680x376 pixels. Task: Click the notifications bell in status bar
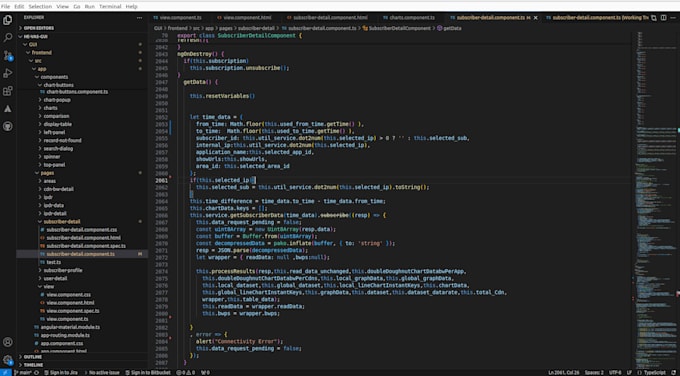point(673,373)
